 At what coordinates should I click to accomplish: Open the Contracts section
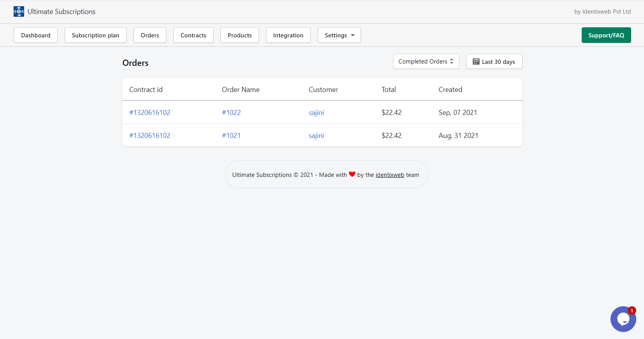[194, 35]
